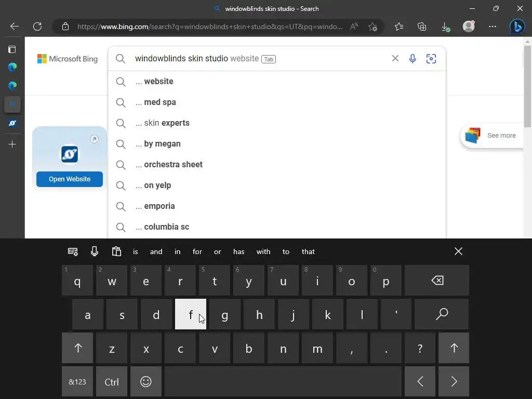The height and width of the screenshot is (399, 532).
Task: Tap the 'q' key
Action: (77, 280)
